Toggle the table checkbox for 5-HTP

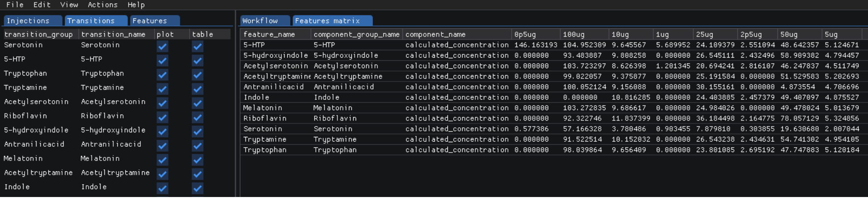tap(198, 61)
